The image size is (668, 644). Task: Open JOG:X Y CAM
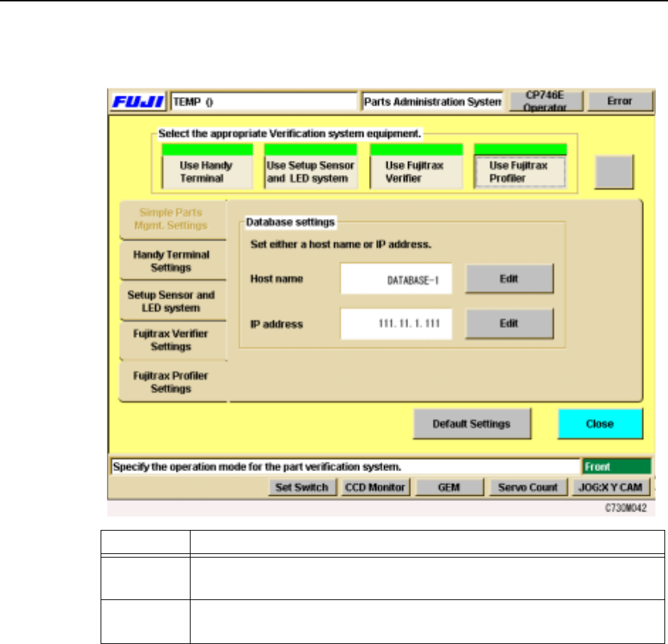[x=611, y=487]
